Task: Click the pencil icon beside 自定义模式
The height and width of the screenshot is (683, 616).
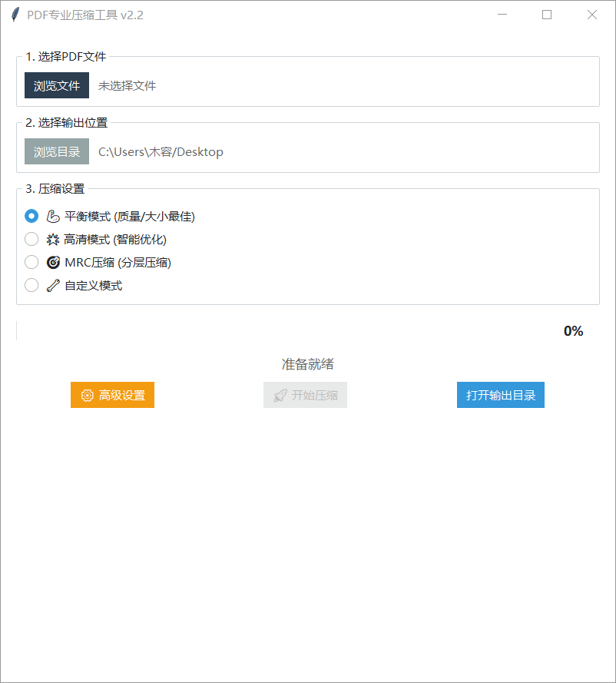Action: click(51, 285)
